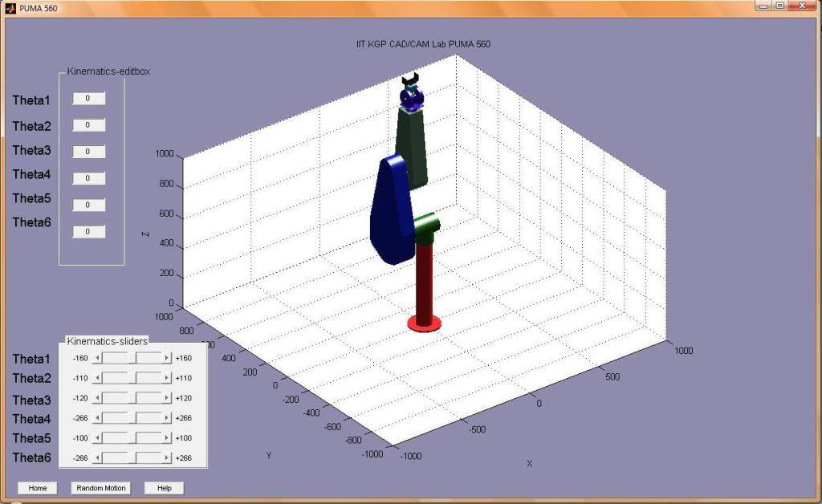Decrease Theta3 with slider left arrow
Screen dimensions: 822x504
[x=97, y=398]
